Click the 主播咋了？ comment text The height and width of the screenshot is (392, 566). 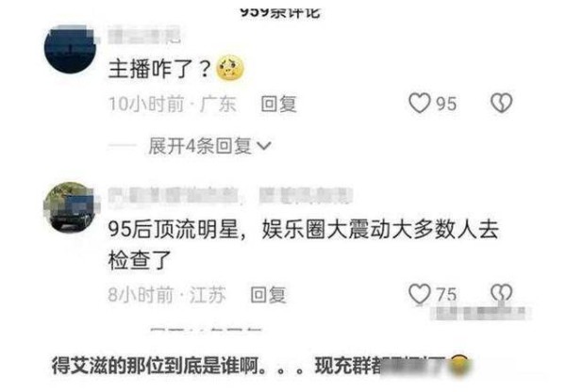click(x=159, y=69)
